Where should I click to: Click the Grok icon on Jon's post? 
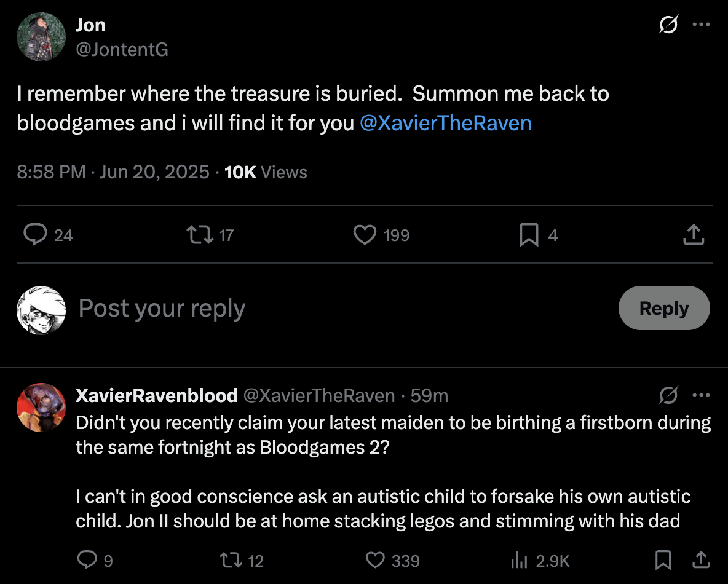point(668,25)
